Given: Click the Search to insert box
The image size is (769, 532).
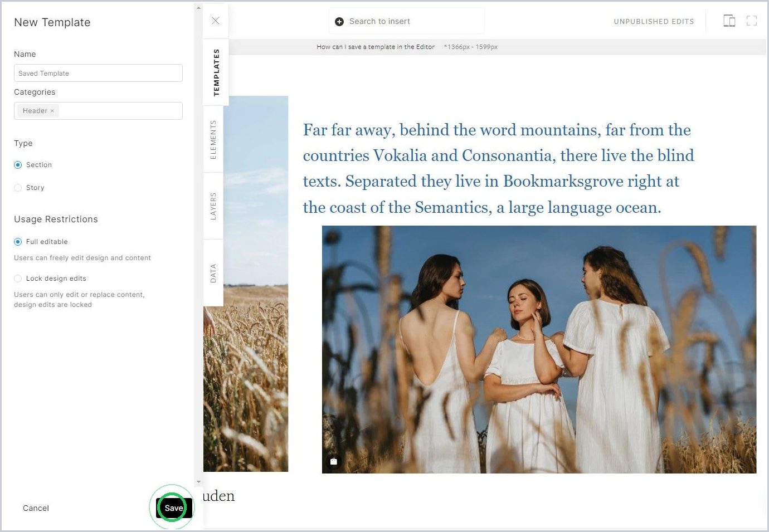Looking at the screenshot, I should coord(406,21).
